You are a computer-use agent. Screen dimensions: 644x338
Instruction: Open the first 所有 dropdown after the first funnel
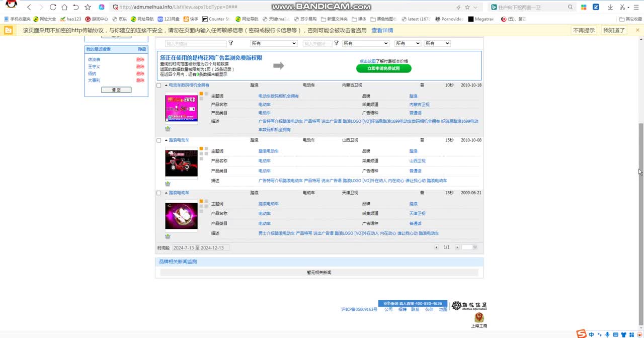tap(274, 43)
